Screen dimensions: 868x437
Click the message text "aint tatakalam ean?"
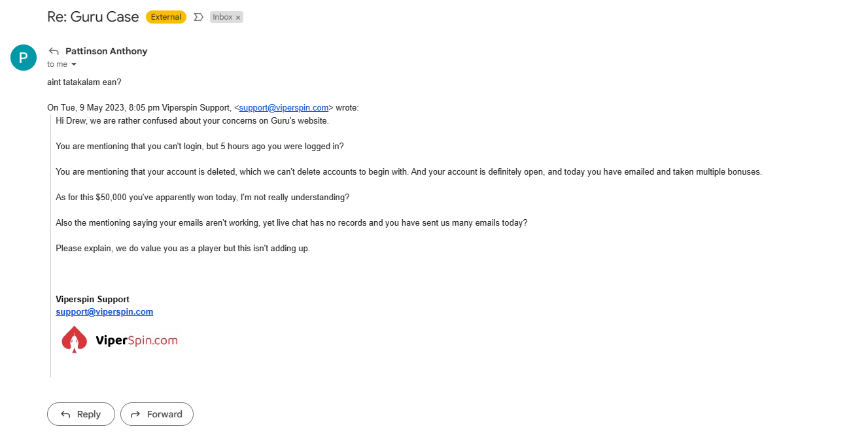click(84, 82)
